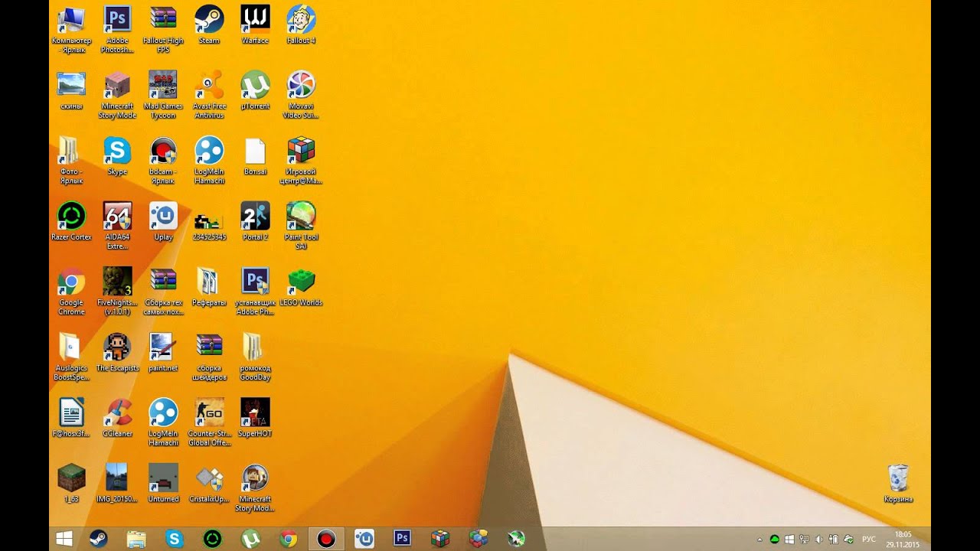Image resolution: width=980 pixels, height=551 pixels.
Task: Open File Explorer on the taskbar
Action: tap(136, 539)
